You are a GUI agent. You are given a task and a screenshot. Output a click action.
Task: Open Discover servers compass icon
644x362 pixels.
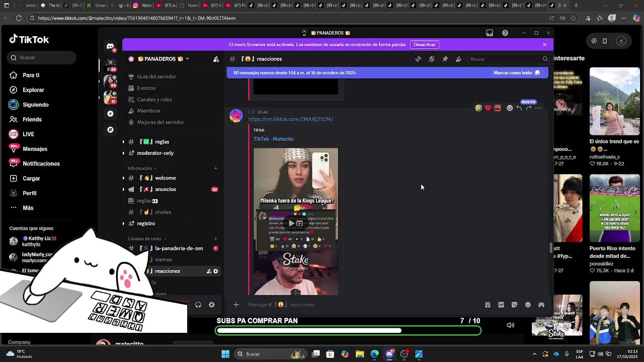(x=110, y=130)
